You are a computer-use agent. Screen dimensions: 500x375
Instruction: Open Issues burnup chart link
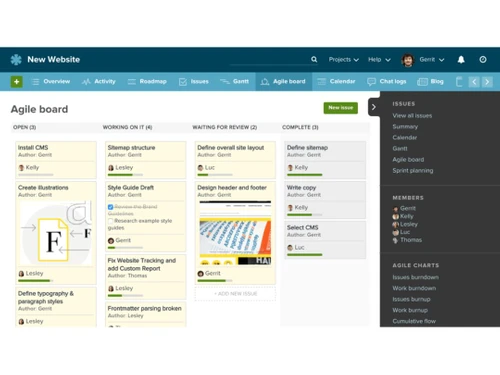(x=411, y=299)
